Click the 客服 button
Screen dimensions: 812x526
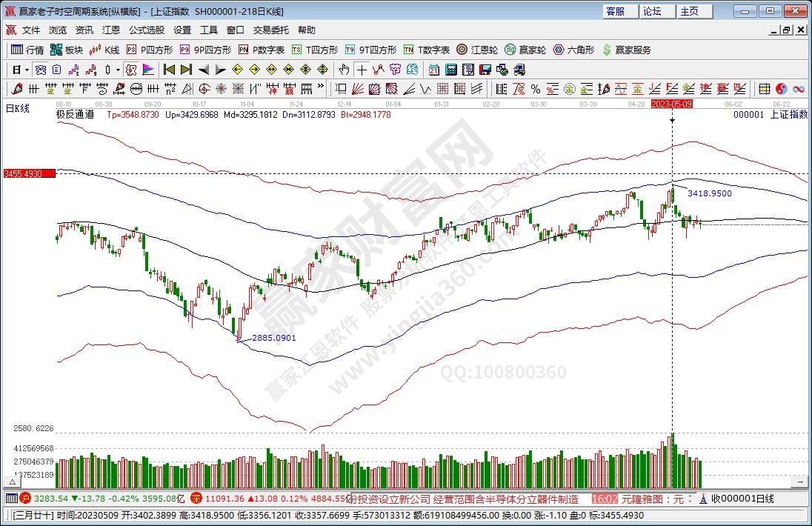tap(615, 11)
